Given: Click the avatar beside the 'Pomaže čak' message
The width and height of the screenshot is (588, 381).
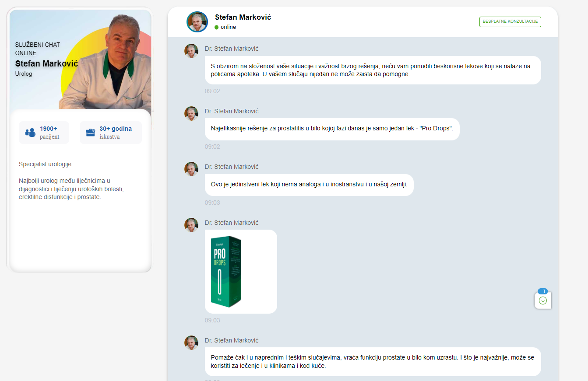Looking at the screenshot, I should (x=191, y=343).
